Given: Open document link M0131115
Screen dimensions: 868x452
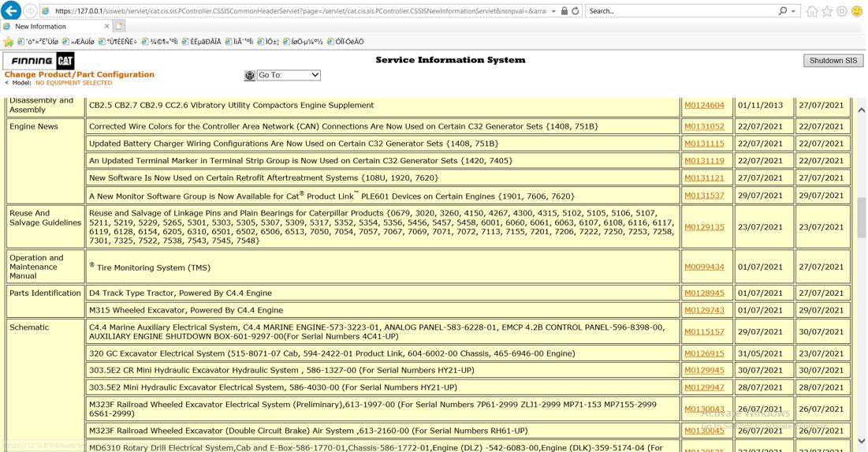Looking at the screenshot, I should 704,144.
